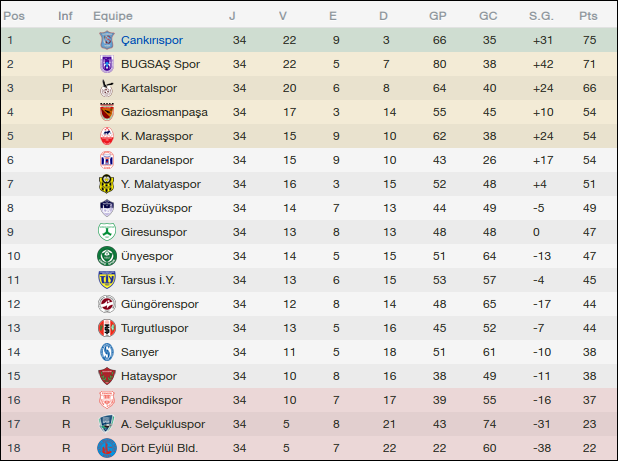This screenshot has height=461, width=618.
Task: Click the Çankırıspor club crest icon
Action: [x=106, y=40]
